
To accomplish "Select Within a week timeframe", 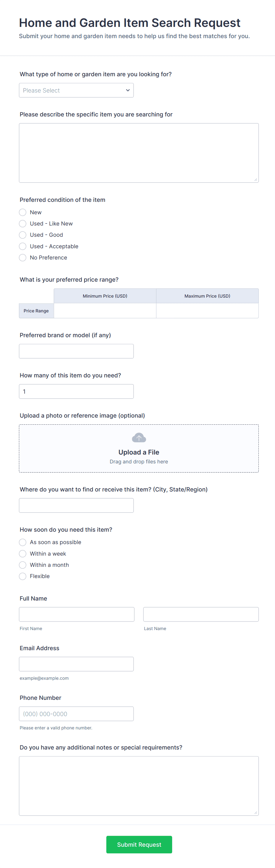I will pyautogui.click(x=22, y=554).
